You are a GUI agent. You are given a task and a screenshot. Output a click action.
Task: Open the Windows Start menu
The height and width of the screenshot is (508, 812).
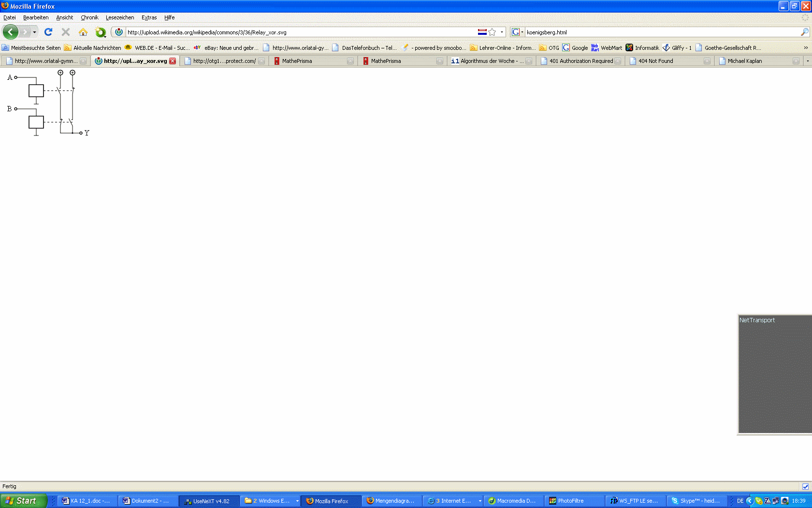pyautogui.click(x=24, y=501)
